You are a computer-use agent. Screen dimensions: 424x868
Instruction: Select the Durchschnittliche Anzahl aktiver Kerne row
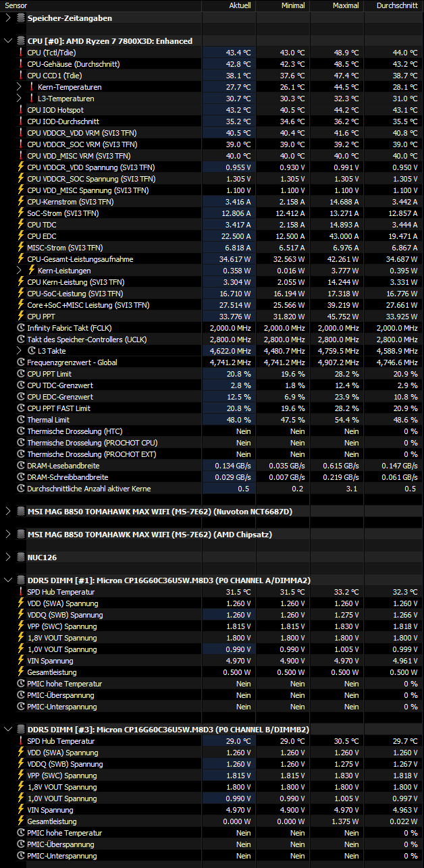pyautogui.click(x=212, y=489)
